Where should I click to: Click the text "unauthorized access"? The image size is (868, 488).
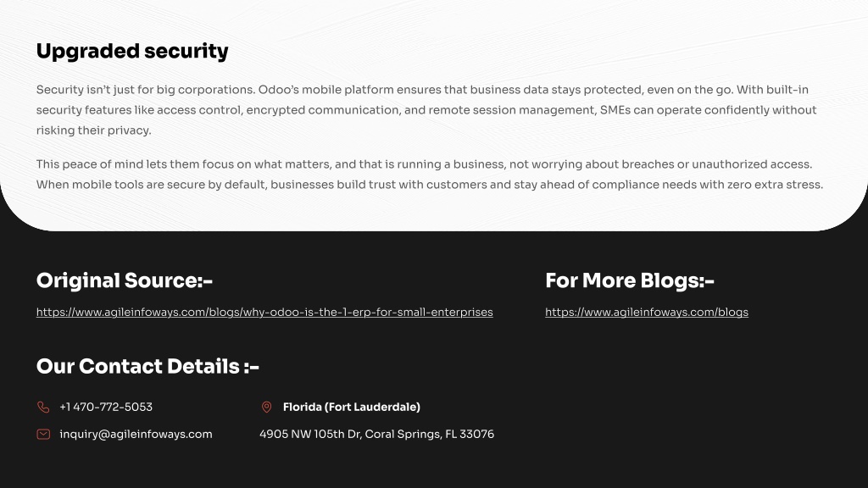pos(751,164)
